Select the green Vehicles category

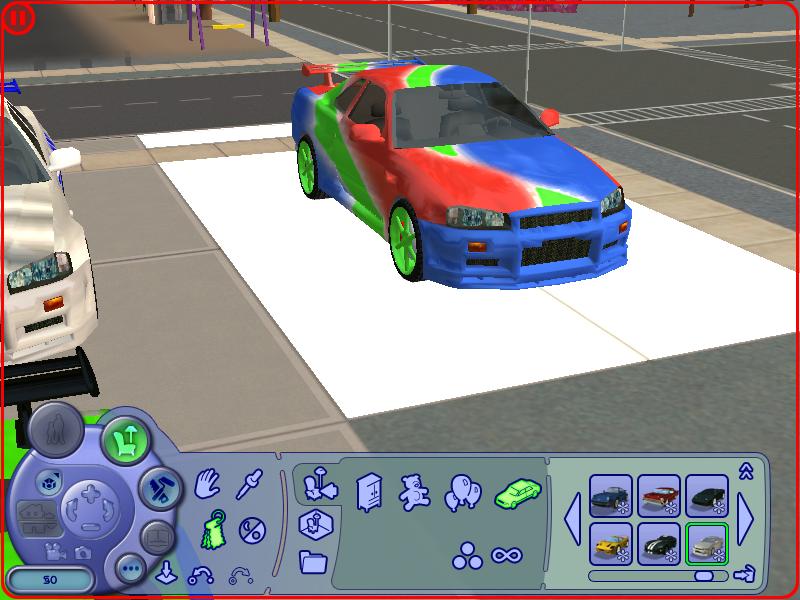tap(516, 491)
